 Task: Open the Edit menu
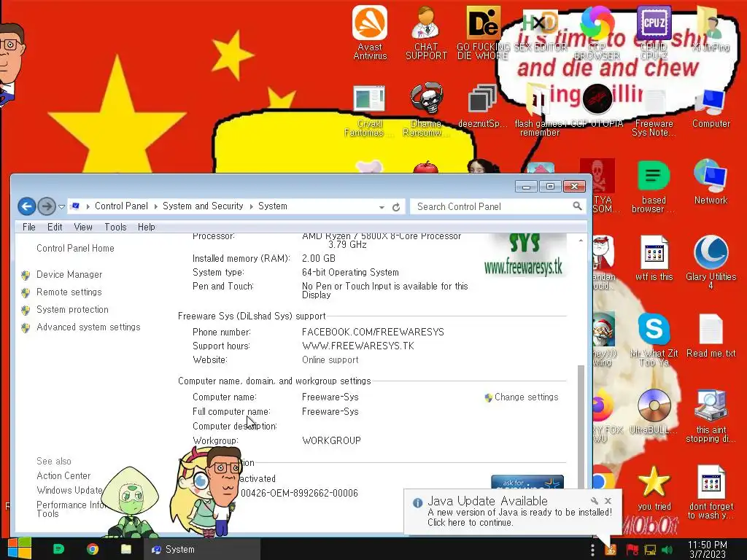point(55,227)
